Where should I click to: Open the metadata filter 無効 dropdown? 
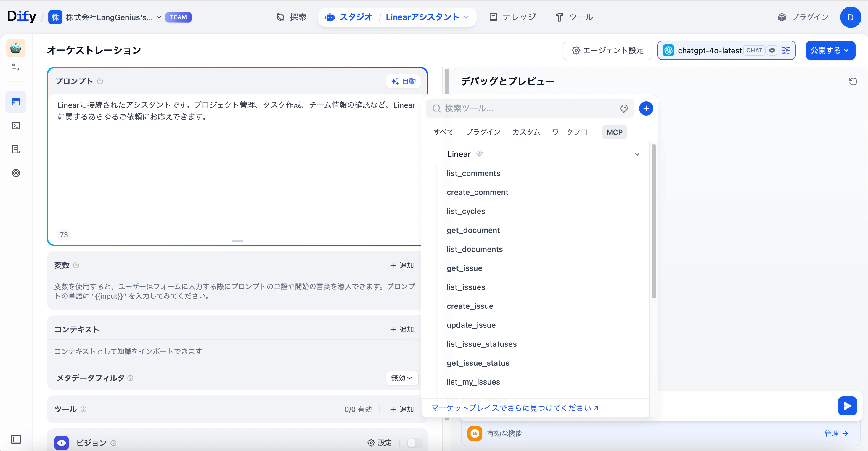(402, 378)
